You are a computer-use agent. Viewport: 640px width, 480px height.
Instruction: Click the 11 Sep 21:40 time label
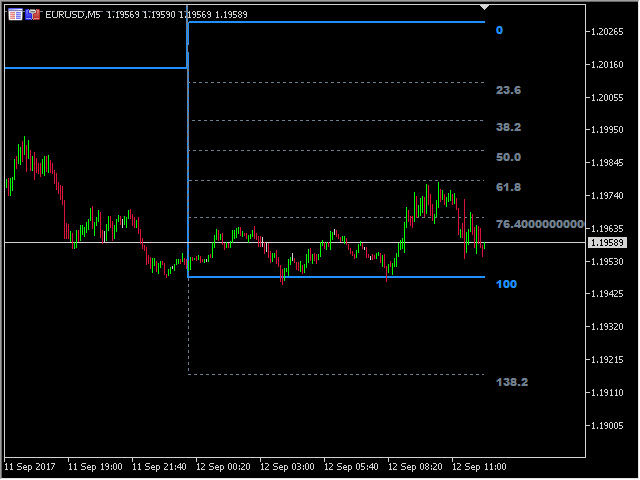point(159,467)
